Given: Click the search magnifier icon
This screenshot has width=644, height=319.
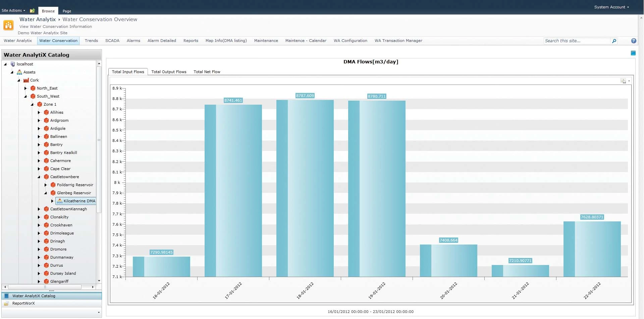Looking at the screenshot, I should [614, 41].
